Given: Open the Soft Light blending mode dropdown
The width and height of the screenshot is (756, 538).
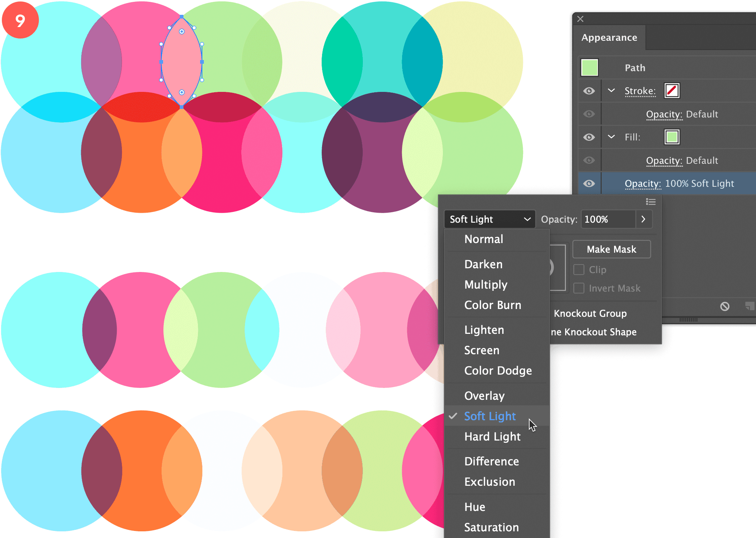Looking at the screenshot, I should [x=490, y=219].
